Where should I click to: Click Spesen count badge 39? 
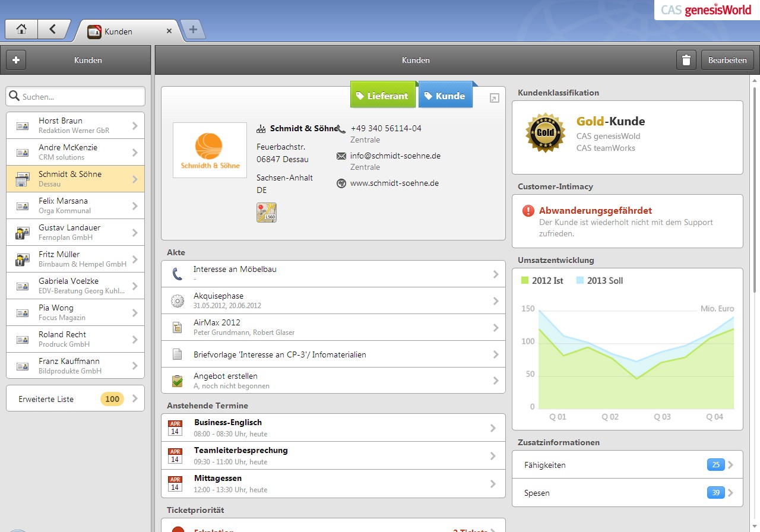[x=716, y=493]
